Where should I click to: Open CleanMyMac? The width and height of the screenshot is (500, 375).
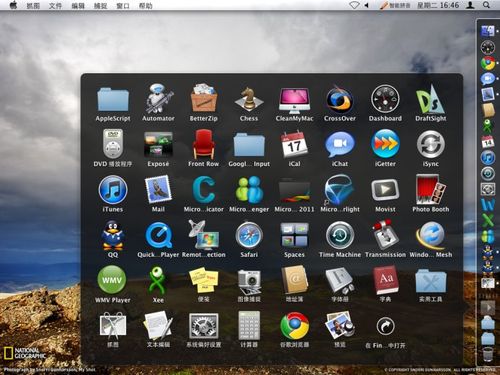(x=294, y=100)
